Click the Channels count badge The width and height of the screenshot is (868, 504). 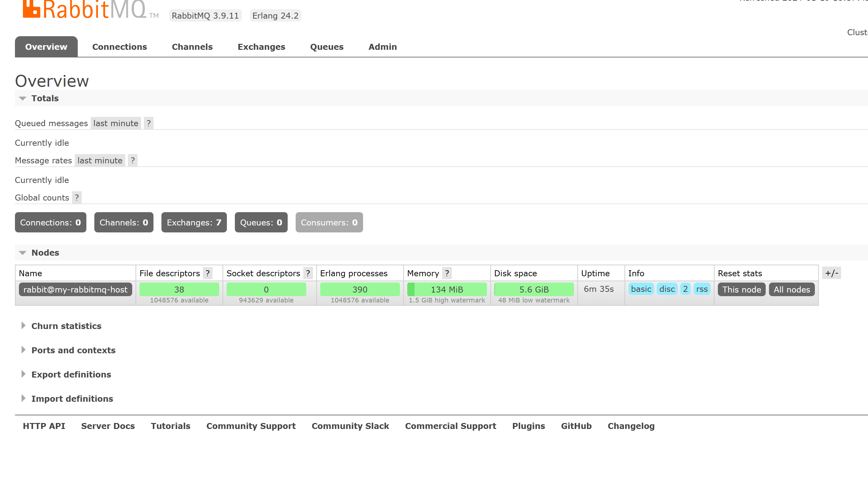124,222
